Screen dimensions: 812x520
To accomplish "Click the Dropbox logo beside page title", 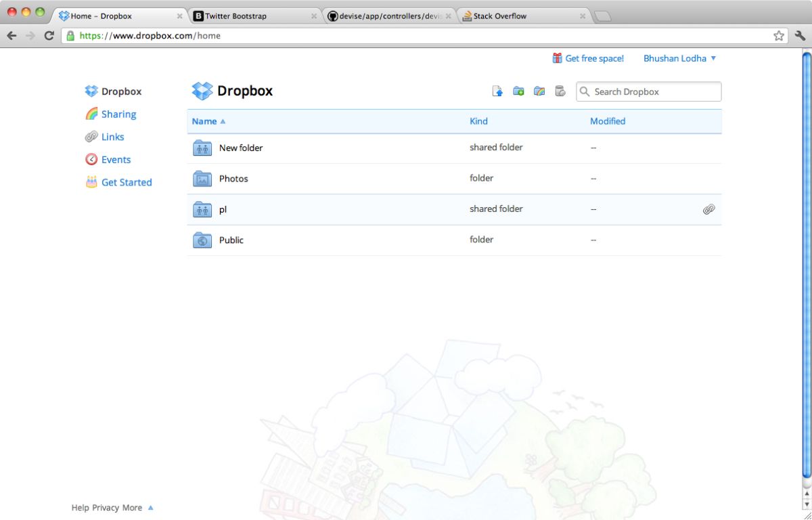I will click(x=202, y=91).
